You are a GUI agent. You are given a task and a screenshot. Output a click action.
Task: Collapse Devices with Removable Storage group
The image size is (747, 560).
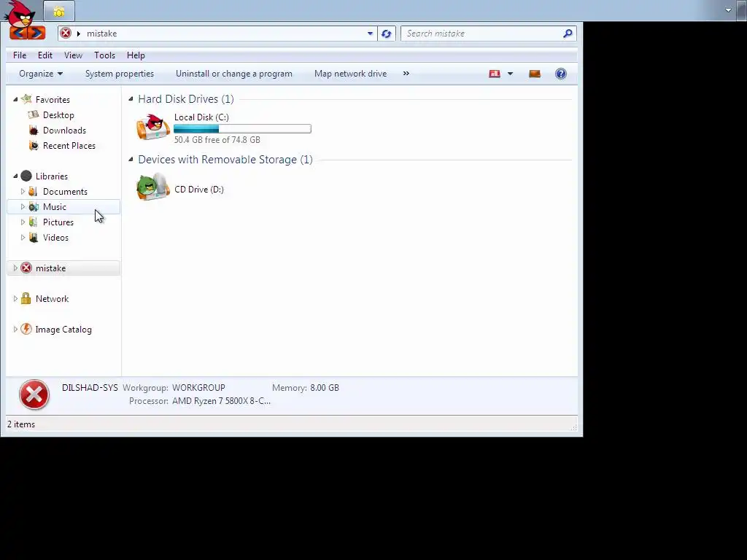click(131, 159)
